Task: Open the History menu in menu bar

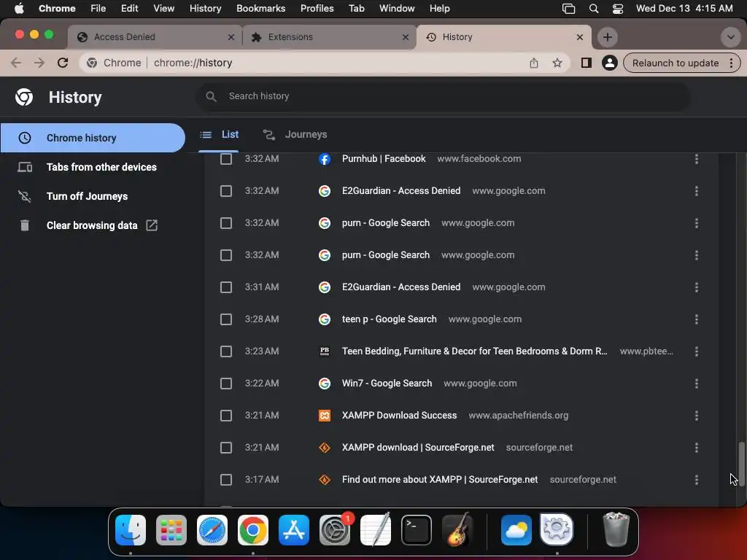Action: [x=205, y=9]
